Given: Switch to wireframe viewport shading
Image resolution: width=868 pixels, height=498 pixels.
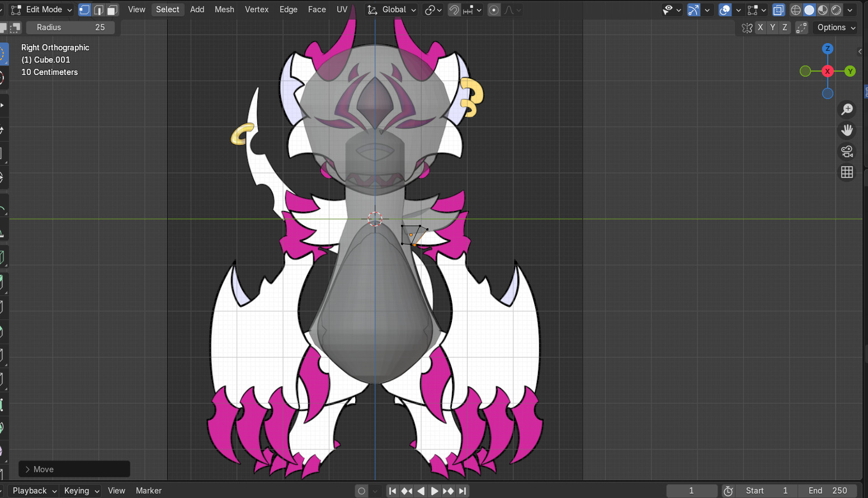Looking at the screenshot, I should coord(796,10).
